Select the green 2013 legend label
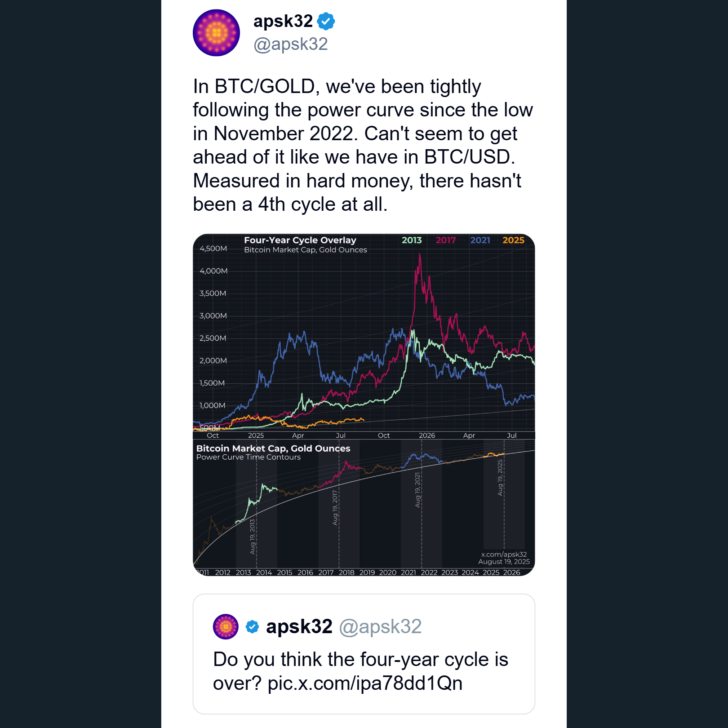This screenshot has width=728, height=728. (x=412, y=240)
